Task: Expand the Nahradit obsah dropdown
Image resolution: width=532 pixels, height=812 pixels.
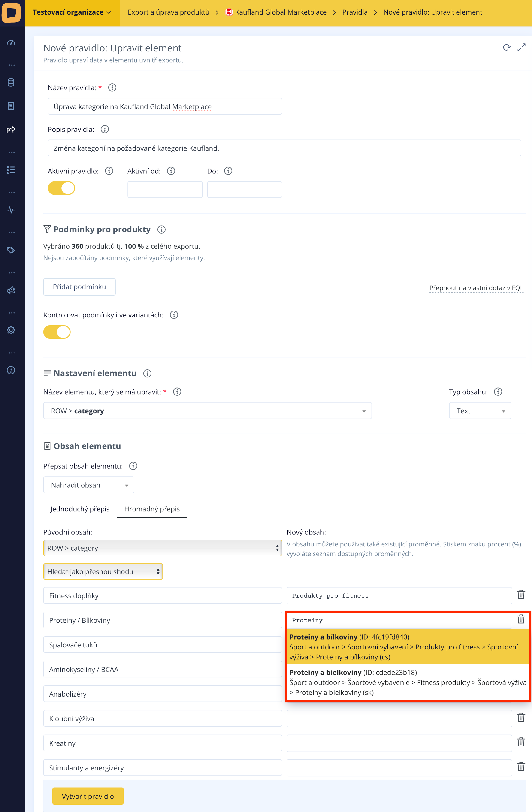Action: pos(89,485)
